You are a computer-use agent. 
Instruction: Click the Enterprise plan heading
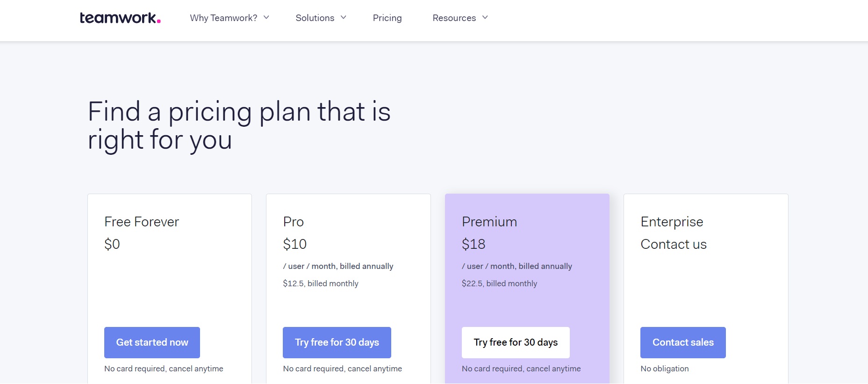(672, 222)
